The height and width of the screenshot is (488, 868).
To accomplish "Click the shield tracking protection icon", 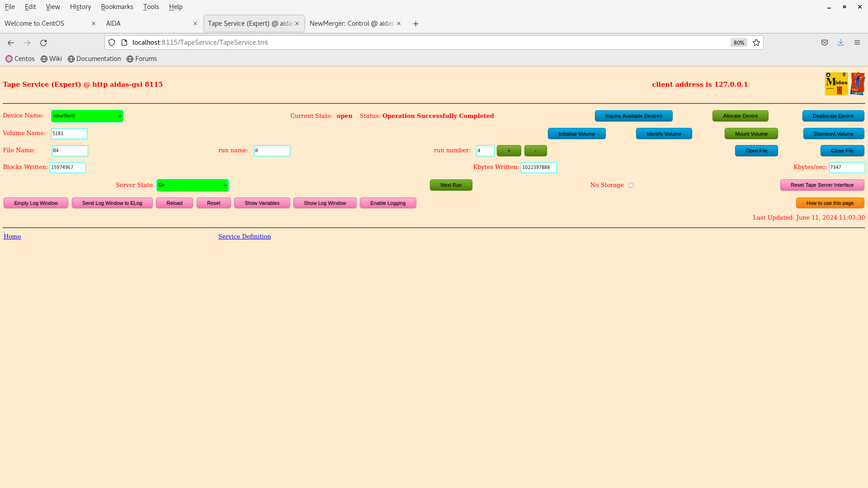I will pyautogui.click(x=112, y=42).
